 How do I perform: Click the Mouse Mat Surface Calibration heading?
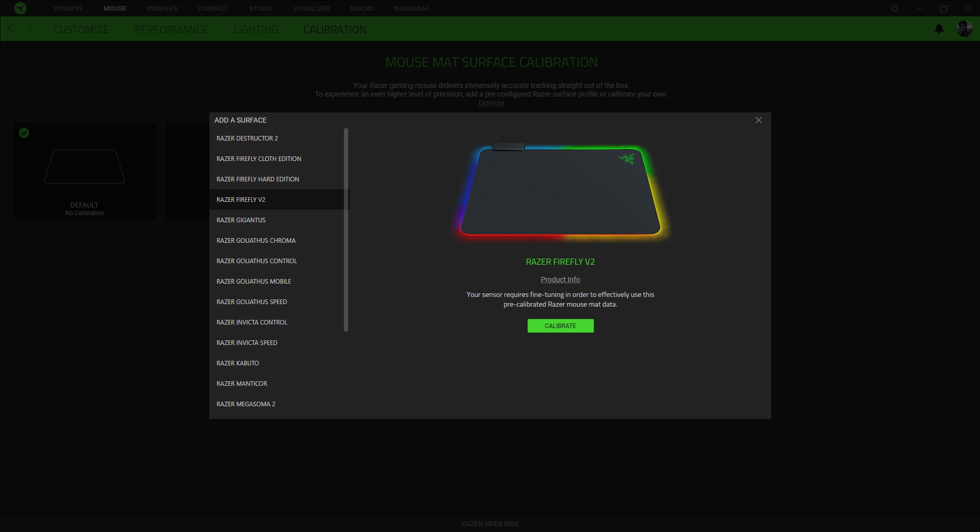click(x=491, y=62)
